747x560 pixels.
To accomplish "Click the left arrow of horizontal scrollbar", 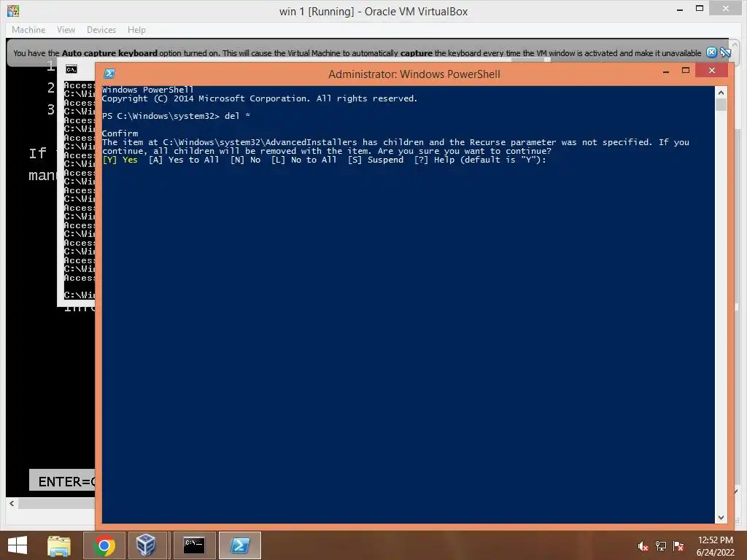I will 12,503.
